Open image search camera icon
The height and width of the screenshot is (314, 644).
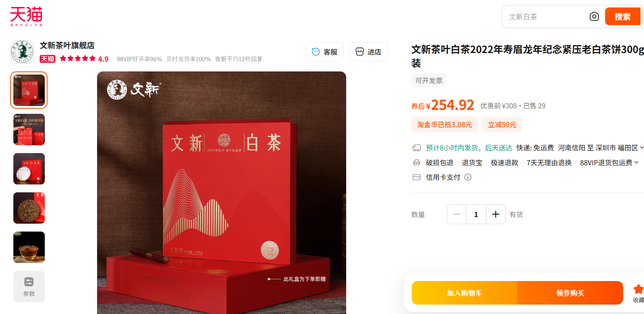594,16
